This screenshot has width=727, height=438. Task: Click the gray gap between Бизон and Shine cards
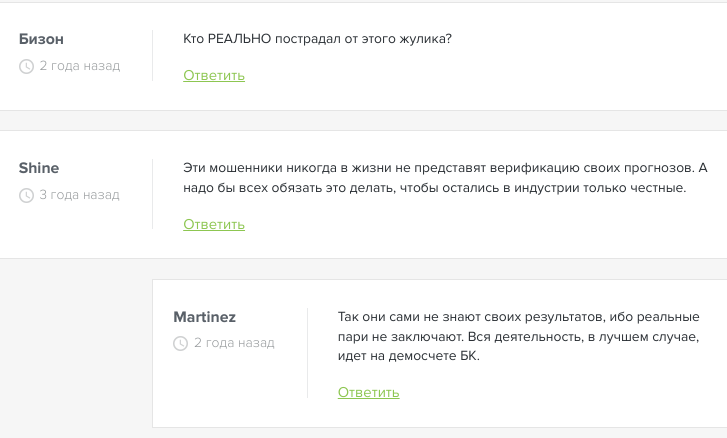tap(364, 121)
